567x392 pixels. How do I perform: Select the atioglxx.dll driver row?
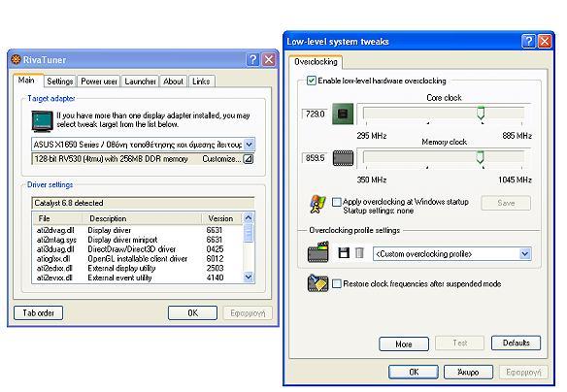point(138,259)
